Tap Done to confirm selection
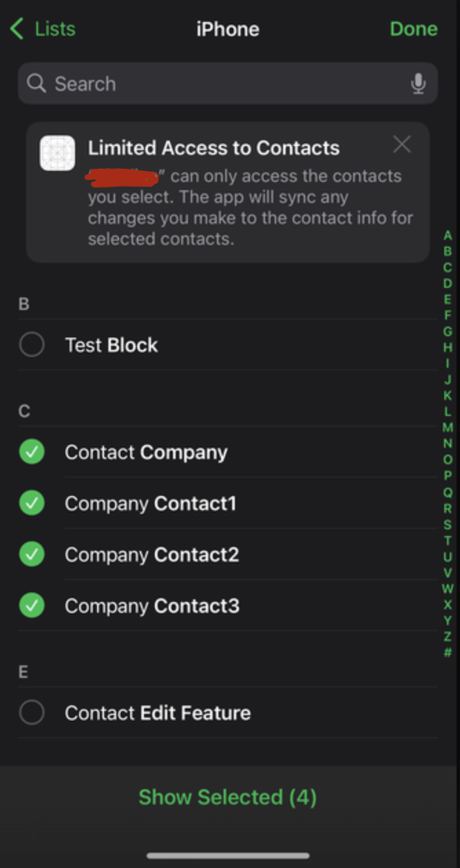The width and height of the screenshot is (460, 868). 413,29
